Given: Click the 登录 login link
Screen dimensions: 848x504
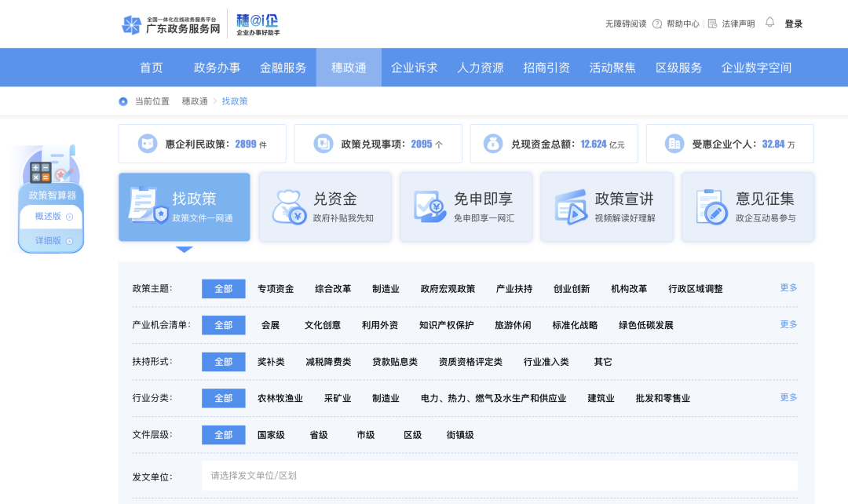Looking at the screenshot, I should point(793,24).
